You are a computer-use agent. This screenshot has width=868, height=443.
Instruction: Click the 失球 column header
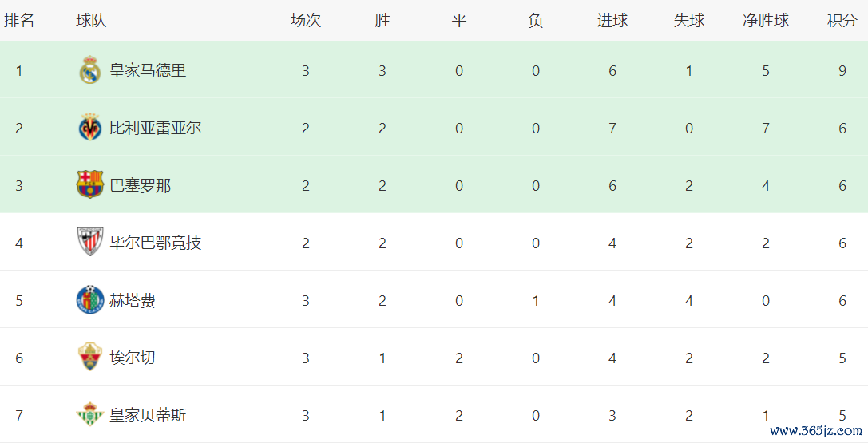click(688, 21)
